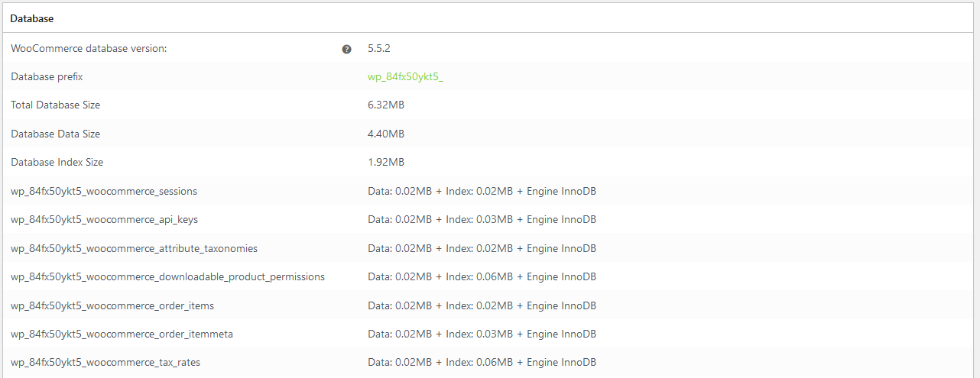Click the woocommerce_sessions table name
This screenshot has height=378, width=980.
click(104, 191)
